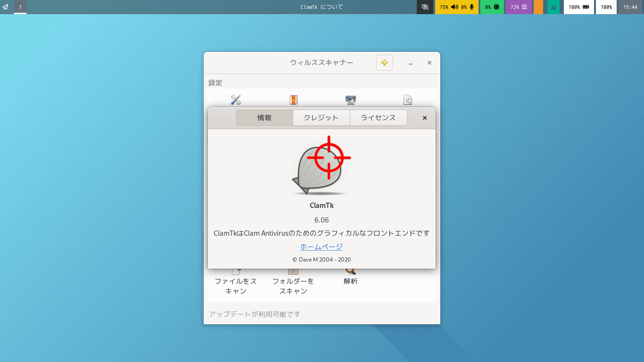This screenshot has width=644, height=362.
Task: Click the yellow star button in the ウィルススキャナー header
Action: point(385,63)
